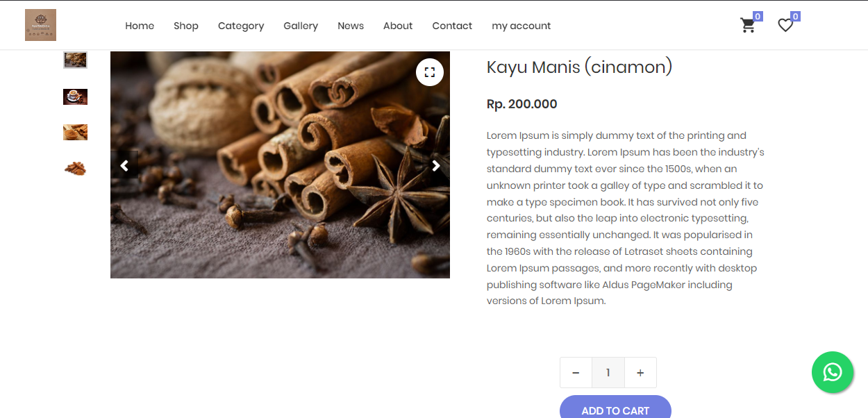The width and height of the screenshot is (868, 418).
Task: Select the bottom cinnamon pieces thumbnail
Action: [x=75, y=168]
